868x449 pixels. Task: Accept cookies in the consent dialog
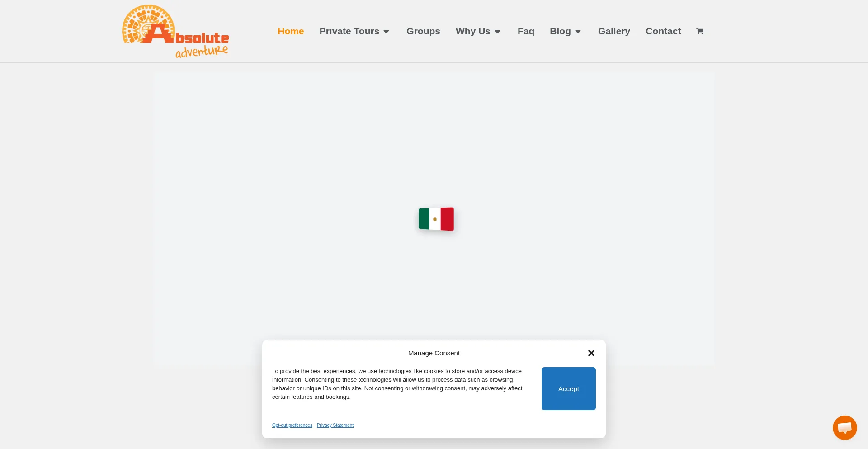coord(569,388)
